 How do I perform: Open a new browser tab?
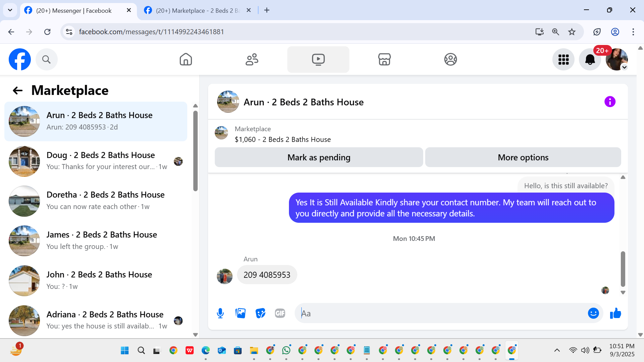[267, 10]
